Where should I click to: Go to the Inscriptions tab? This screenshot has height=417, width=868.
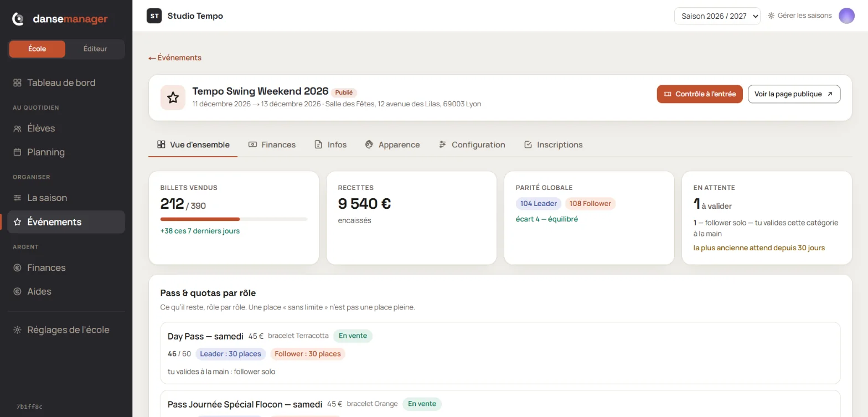point(553,145)
